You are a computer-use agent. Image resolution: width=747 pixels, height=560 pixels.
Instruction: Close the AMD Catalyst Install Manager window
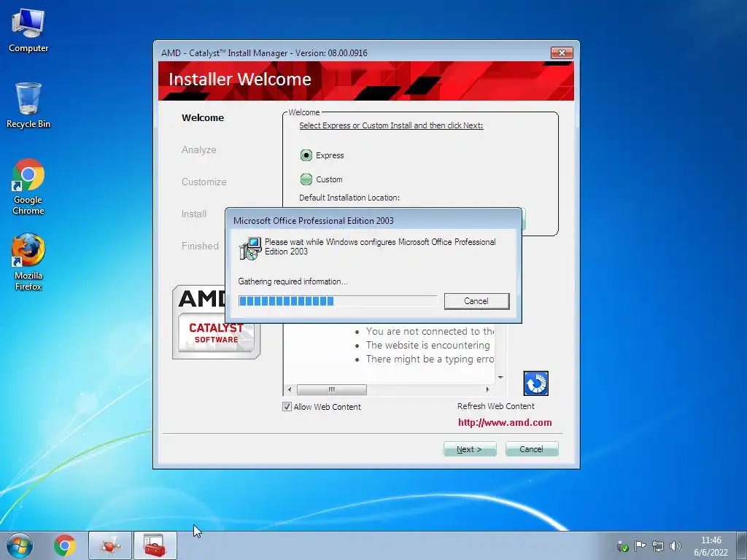(562, 52)
